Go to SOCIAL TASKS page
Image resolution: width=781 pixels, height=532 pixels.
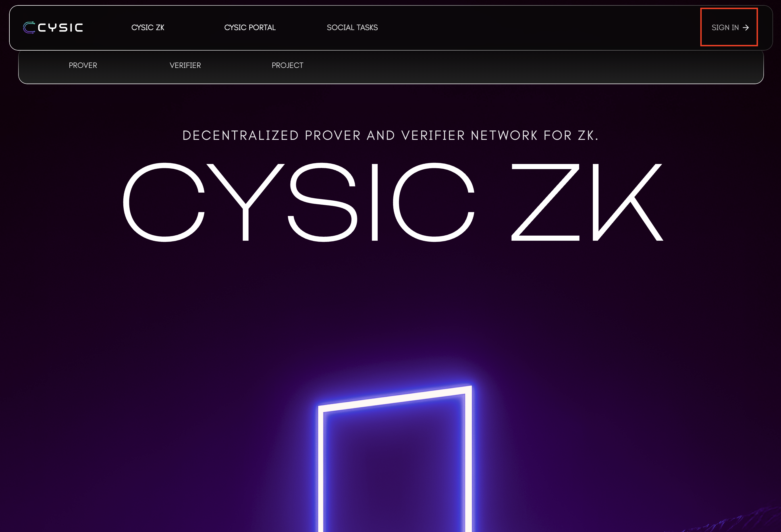(352, 28)
